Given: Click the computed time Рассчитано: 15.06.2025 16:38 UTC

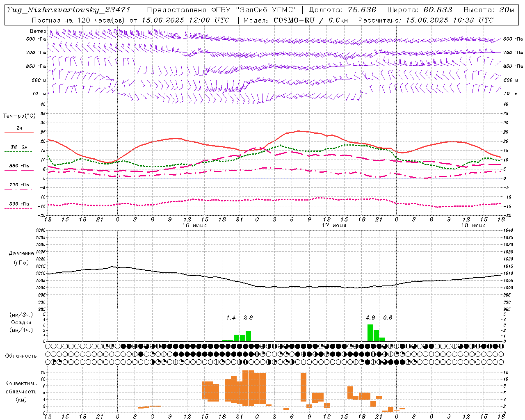Looking at the screenshot, I should coord(426,20).
